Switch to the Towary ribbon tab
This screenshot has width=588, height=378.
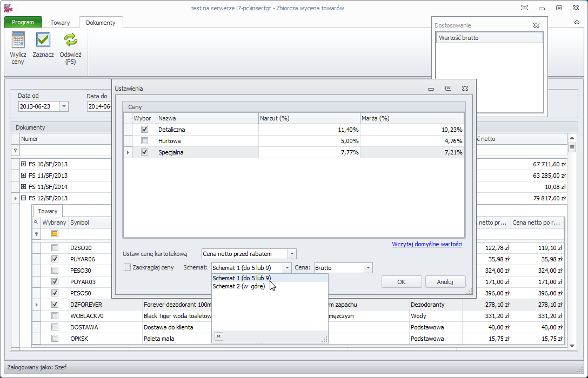(x=60, y=23)
